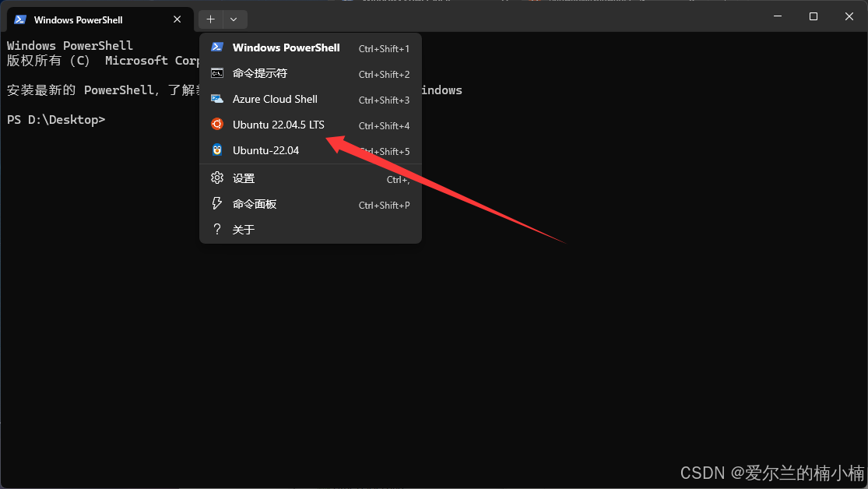Maximize the terminal window
This screenshot has height=489, width=868.
[814, 16]
